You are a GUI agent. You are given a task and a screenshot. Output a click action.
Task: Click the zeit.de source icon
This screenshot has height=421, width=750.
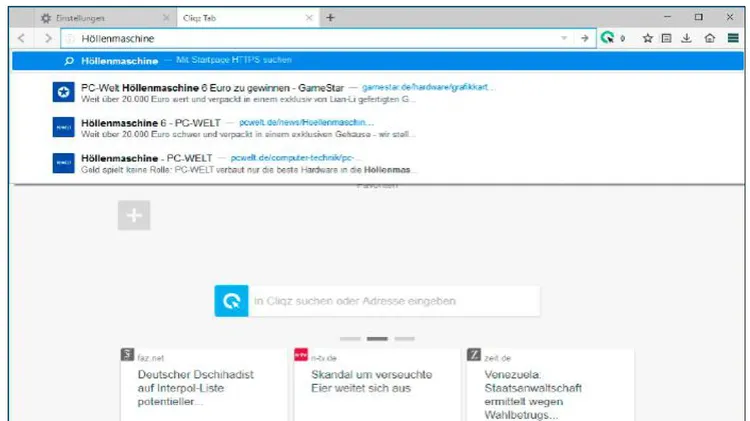pyautogui.click(x=474, y=355)
